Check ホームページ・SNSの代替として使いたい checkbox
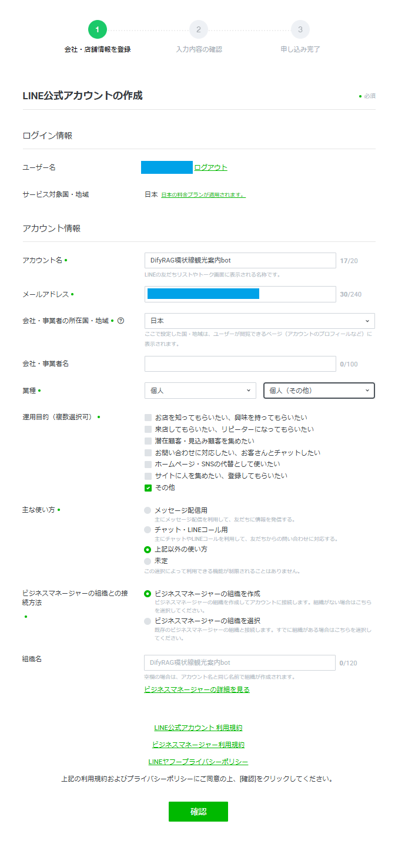This screenshot has height=868, width=395. [148, 464]
